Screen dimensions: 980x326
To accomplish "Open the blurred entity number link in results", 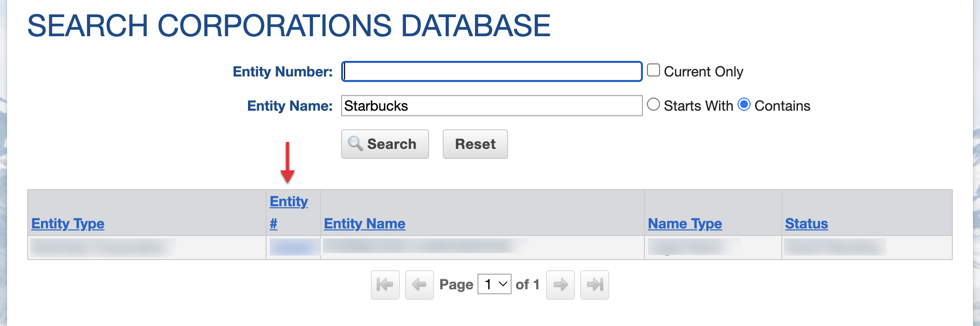I will click(291, 247).
